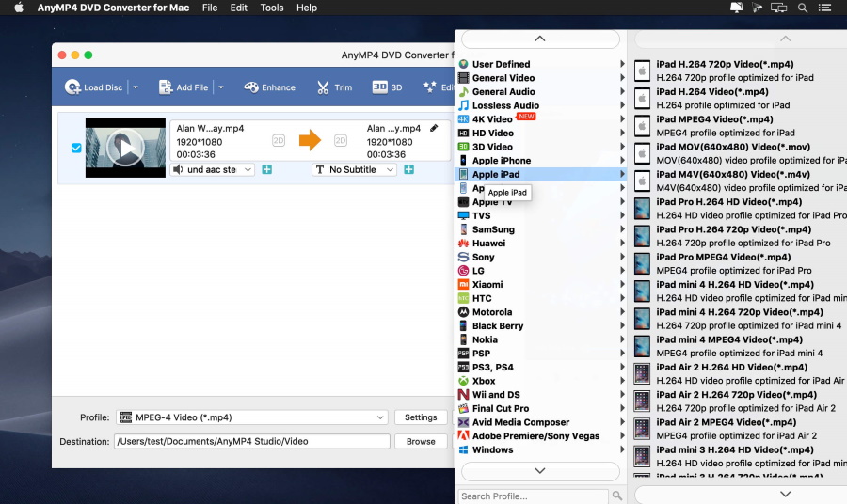
Task: Select the SamSung category
Action: point(541,228)
